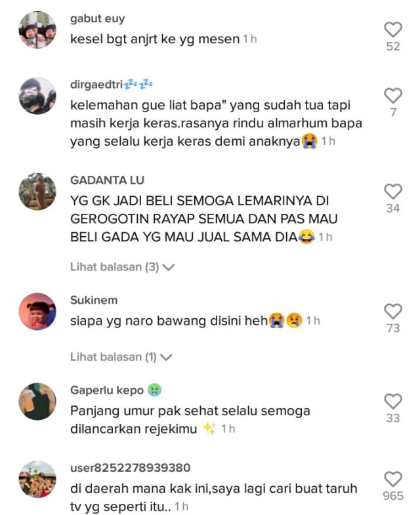The image size is (420, 515).
Task: Like dirgaedtri's comment with heart
Action: coord(392,96)
